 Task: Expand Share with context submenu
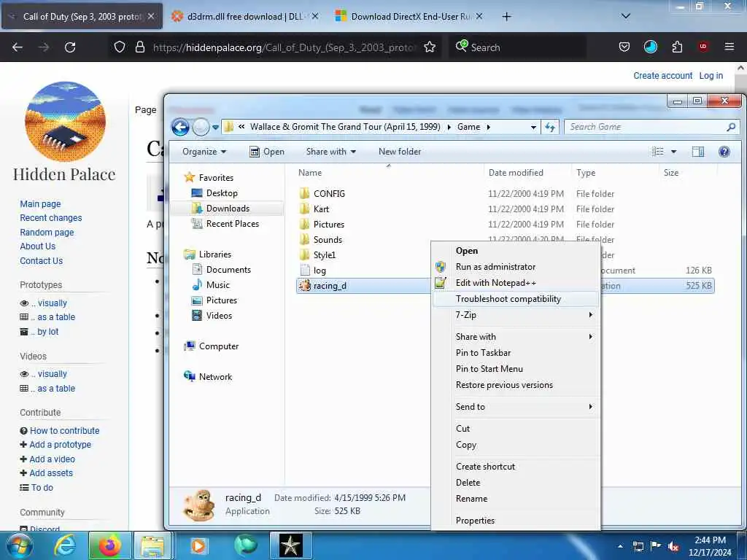516,337
